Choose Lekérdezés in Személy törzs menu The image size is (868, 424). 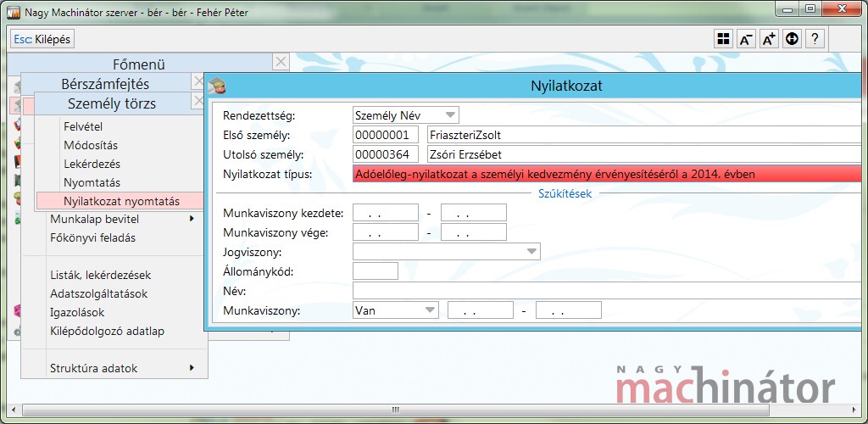tap(92, 164)
